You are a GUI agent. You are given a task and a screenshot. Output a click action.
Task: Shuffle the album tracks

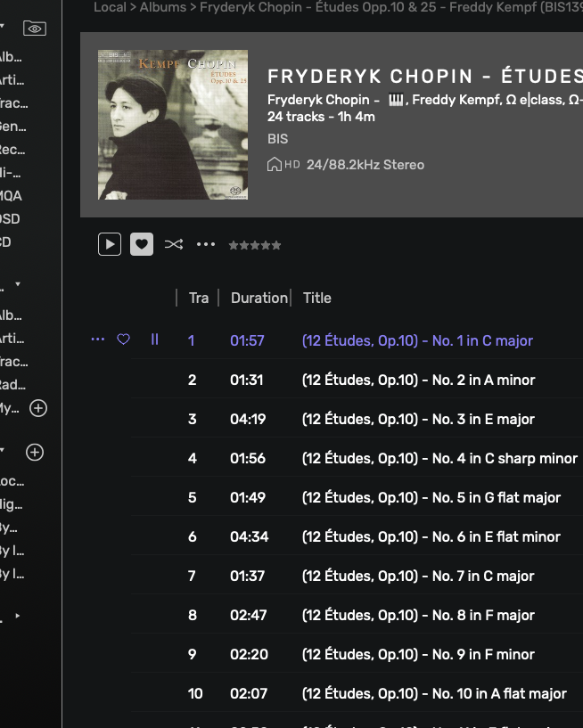(174, 244)
